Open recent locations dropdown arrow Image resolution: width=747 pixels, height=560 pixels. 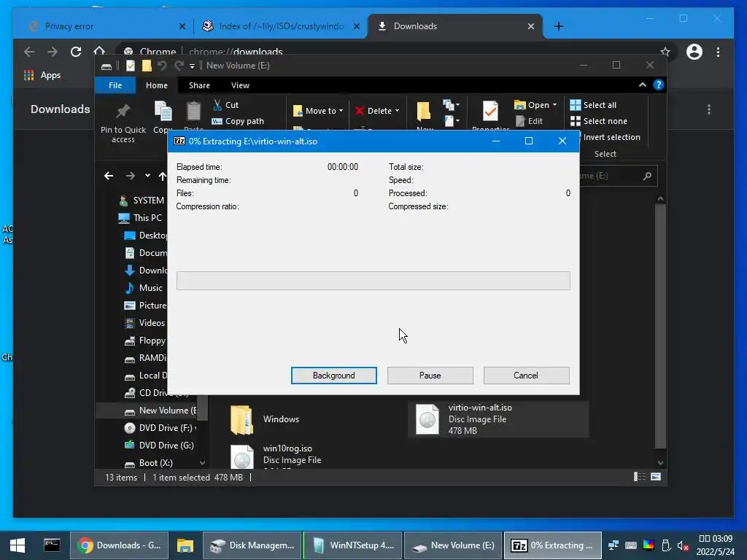147,176
